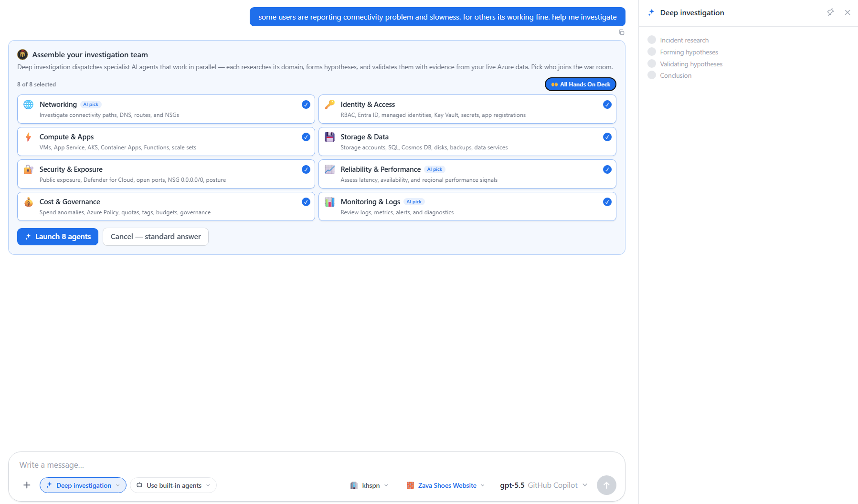Image resolution: width=858 pixels, height=504 pixels.
Task: Click the '8 of 8 selected' text
Action: click(x=36, y=84)
